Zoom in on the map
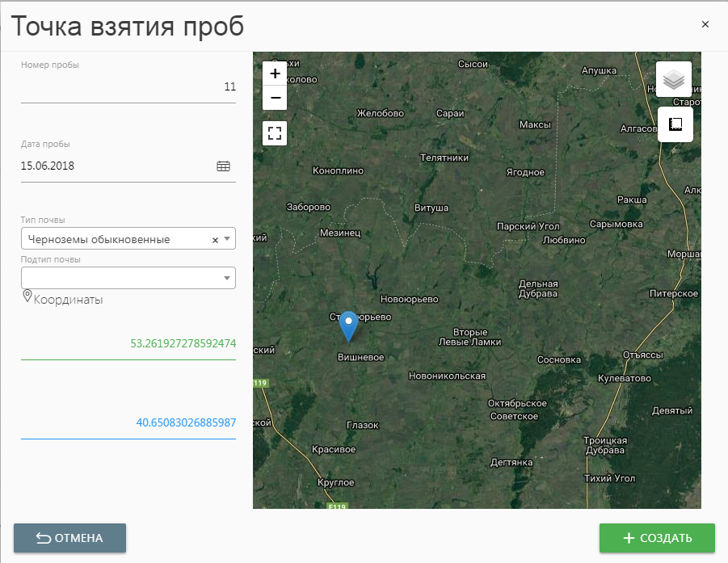This screenshot has height=563, width=728. (x=275, y=74)
